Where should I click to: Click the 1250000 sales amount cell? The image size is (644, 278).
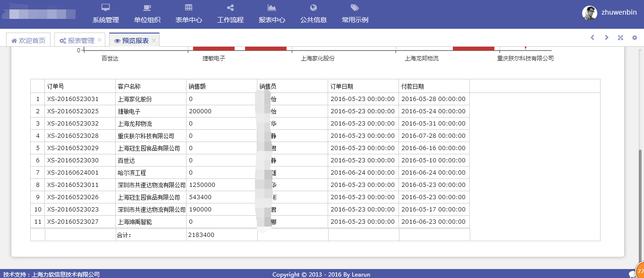tap(222, 185)
